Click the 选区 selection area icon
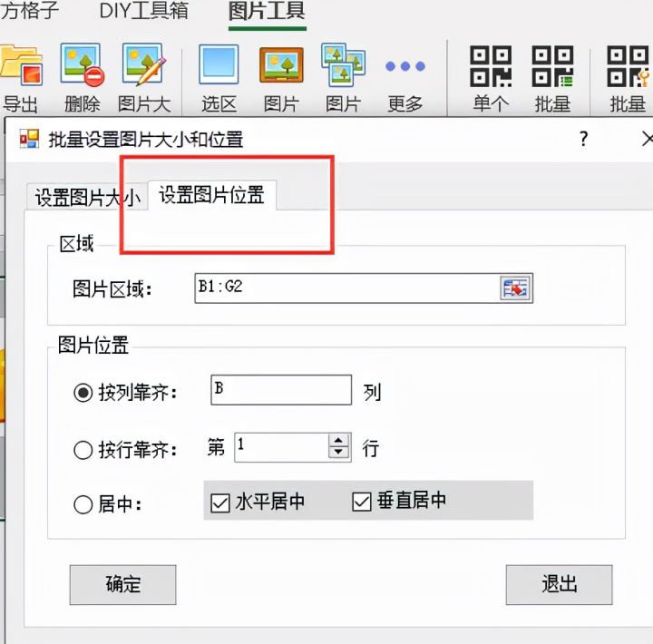 [x=219, y=64]
